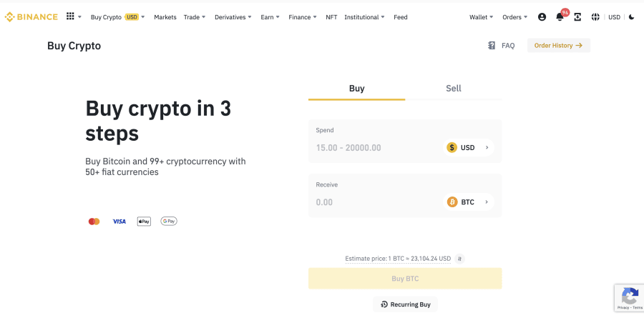The height and width of the screenshot is (318, 644).
Task: Click the Buy BTC button
Action: point(405,279)
